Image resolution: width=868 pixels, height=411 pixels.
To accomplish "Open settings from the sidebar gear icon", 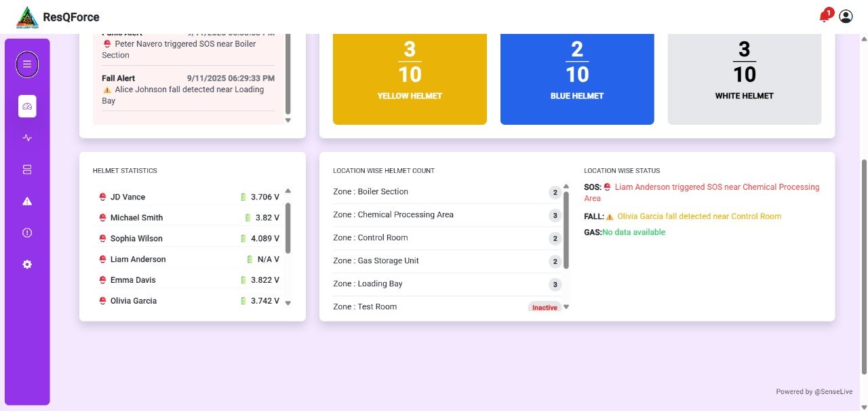I will pyautogui.click(x=27, y=264).
